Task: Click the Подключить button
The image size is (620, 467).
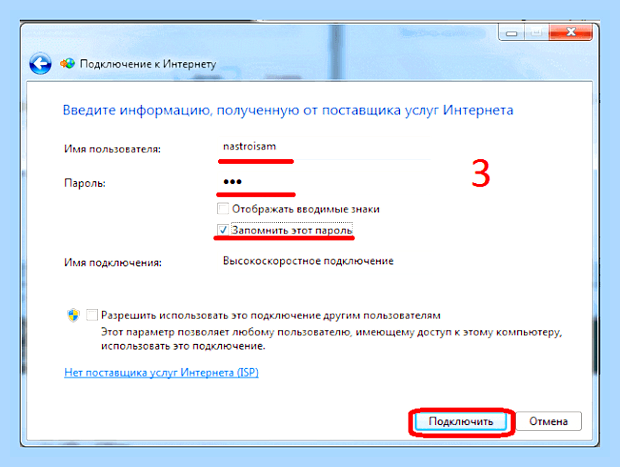Action: point(461,422)
